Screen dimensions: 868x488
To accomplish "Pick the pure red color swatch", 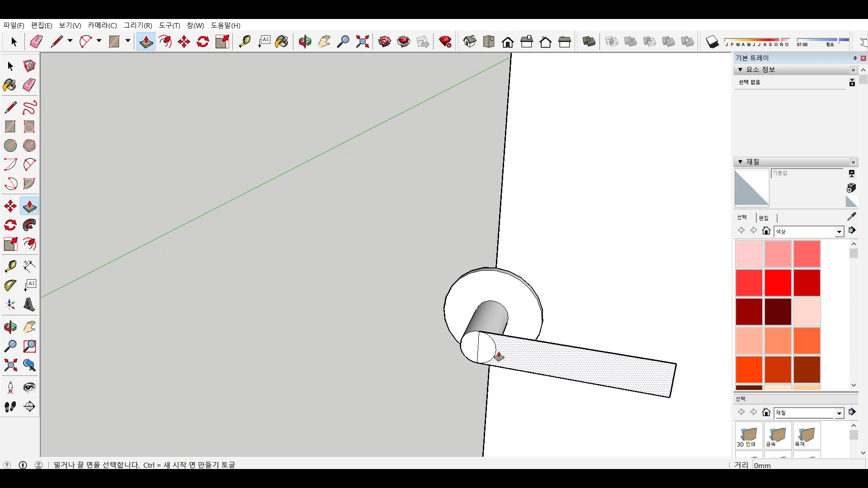I will point(778,283).
